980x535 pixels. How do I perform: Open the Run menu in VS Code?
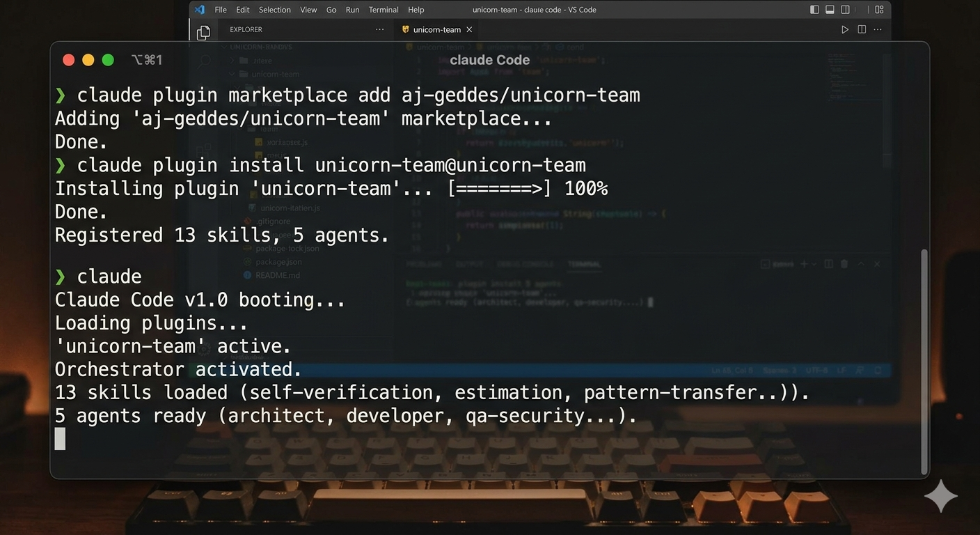point(352,10)
